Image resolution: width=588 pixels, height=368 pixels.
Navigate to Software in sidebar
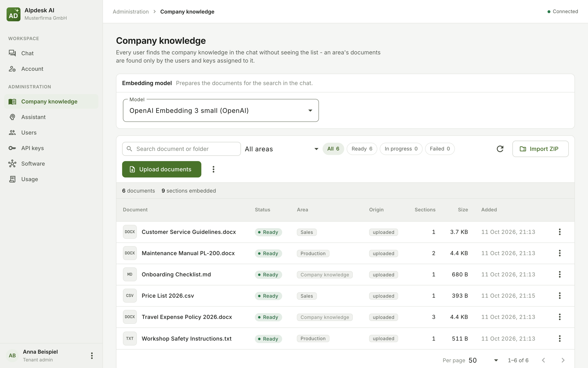33,164
